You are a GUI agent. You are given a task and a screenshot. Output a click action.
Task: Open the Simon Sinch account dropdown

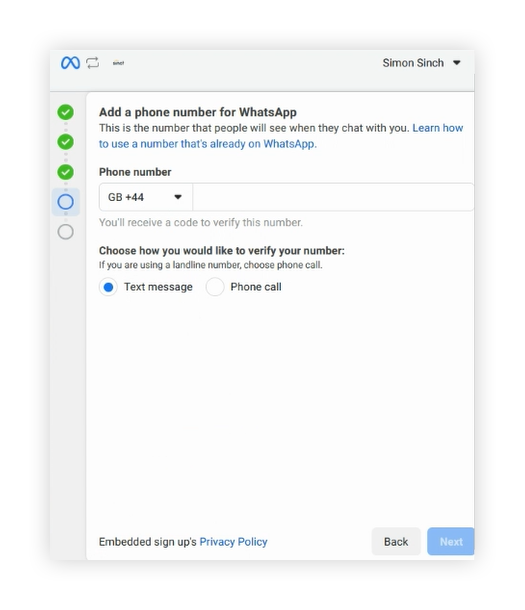(422, 63)
